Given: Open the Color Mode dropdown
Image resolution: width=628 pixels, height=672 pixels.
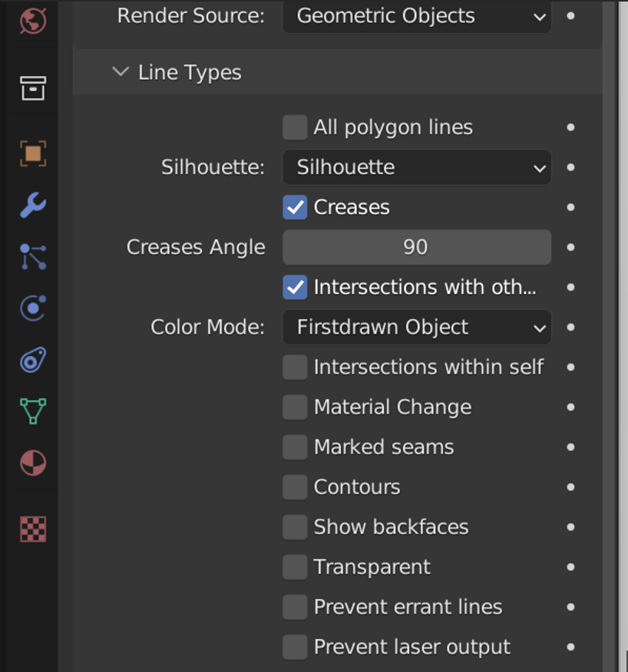Looking at the screenshot, I should (x=416, y=328).
